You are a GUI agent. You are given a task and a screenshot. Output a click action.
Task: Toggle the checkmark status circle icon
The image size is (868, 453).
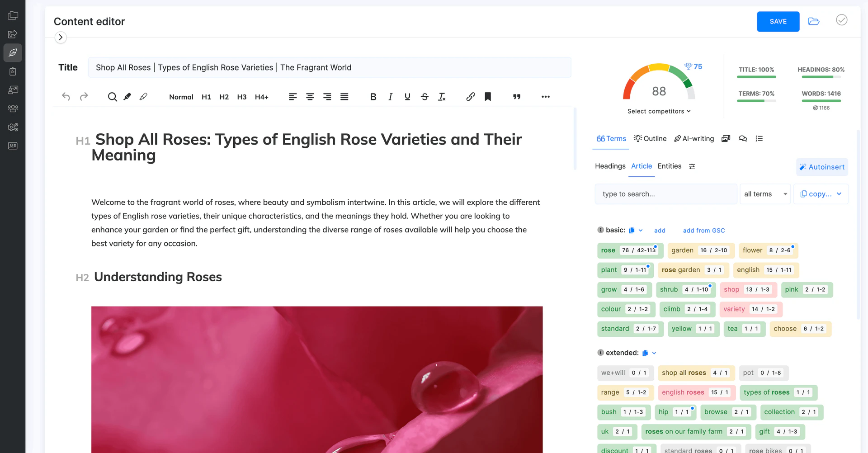(841, 20)
